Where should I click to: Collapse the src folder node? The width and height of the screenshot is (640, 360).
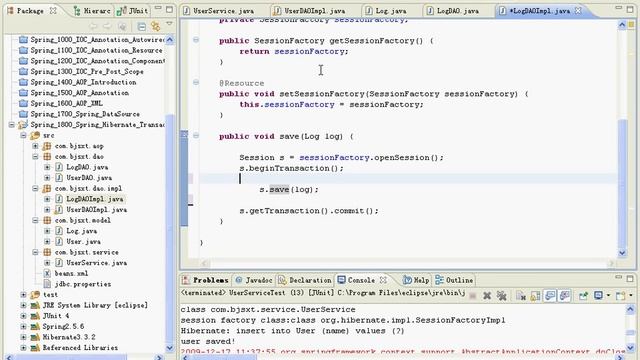[23, 136]
